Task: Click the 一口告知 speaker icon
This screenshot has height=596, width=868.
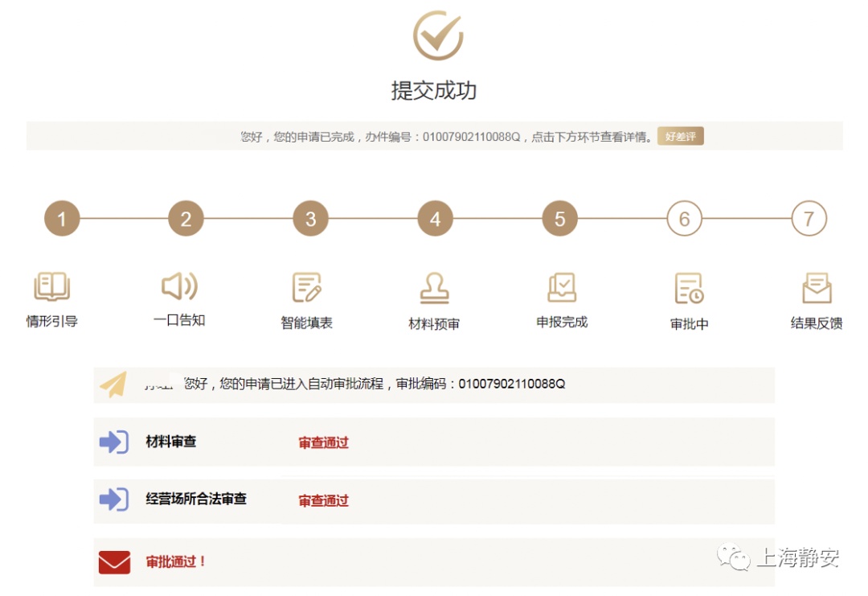Action: [179, 286]
